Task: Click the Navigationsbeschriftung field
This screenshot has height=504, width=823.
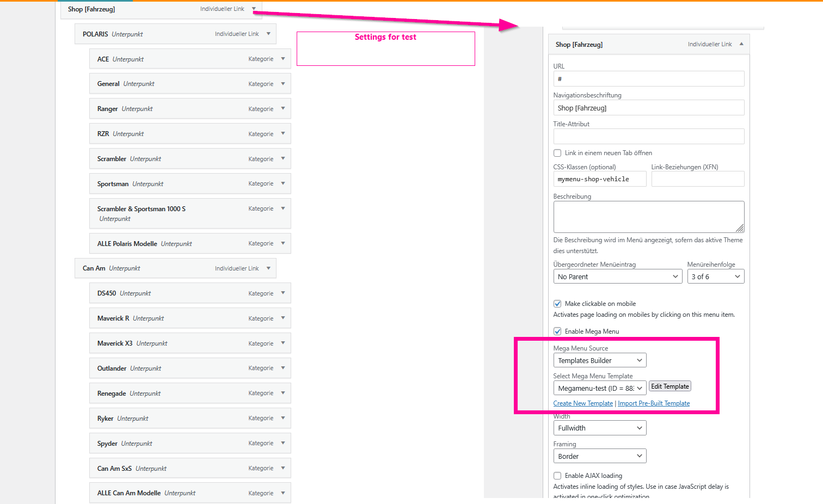Action: pos(649,108)
